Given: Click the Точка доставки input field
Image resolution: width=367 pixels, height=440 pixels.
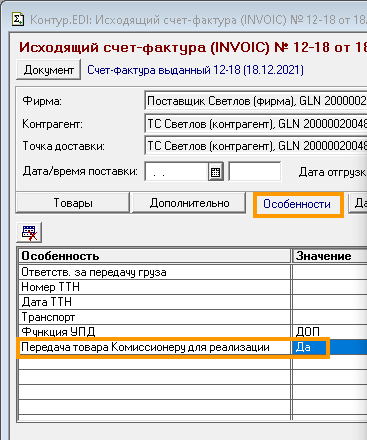Looking at the screenshot, I should point(256,146).
